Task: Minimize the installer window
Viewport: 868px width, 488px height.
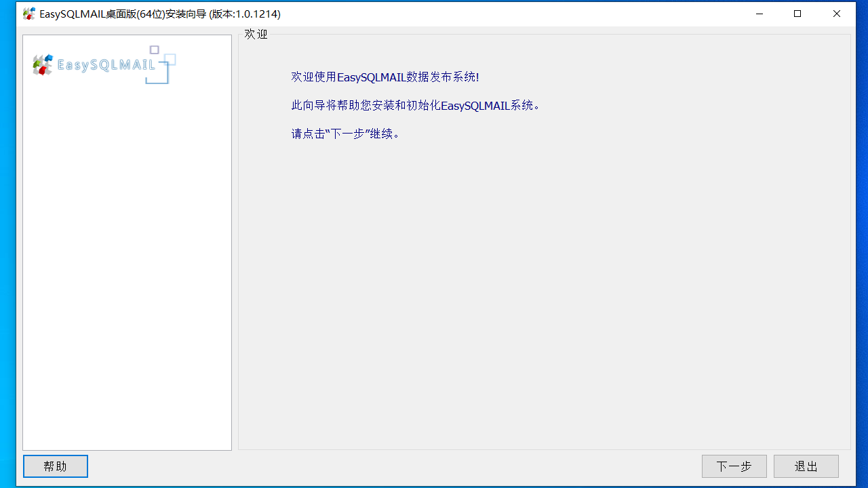Action: pyautogui.click(x=759, y=14)
